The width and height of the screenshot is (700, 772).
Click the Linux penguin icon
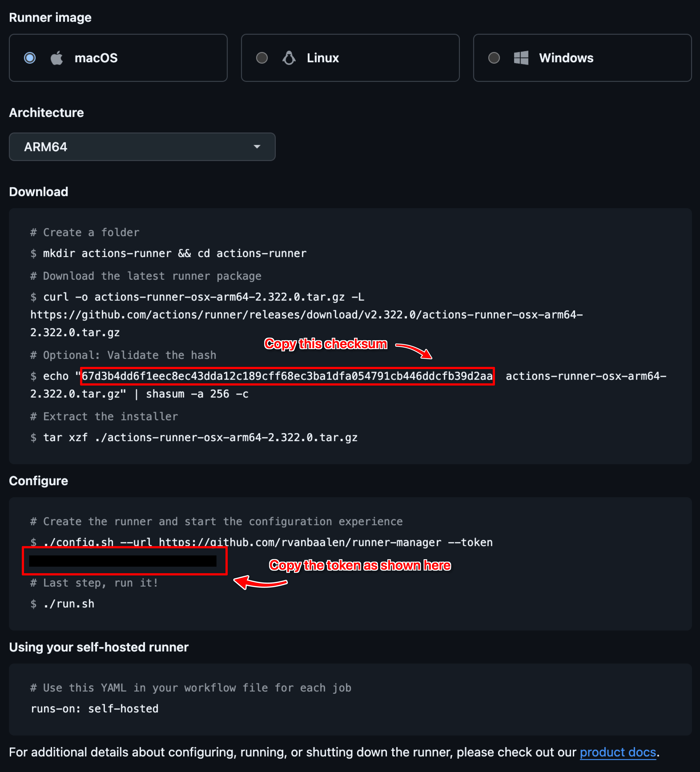pos(289,58)
